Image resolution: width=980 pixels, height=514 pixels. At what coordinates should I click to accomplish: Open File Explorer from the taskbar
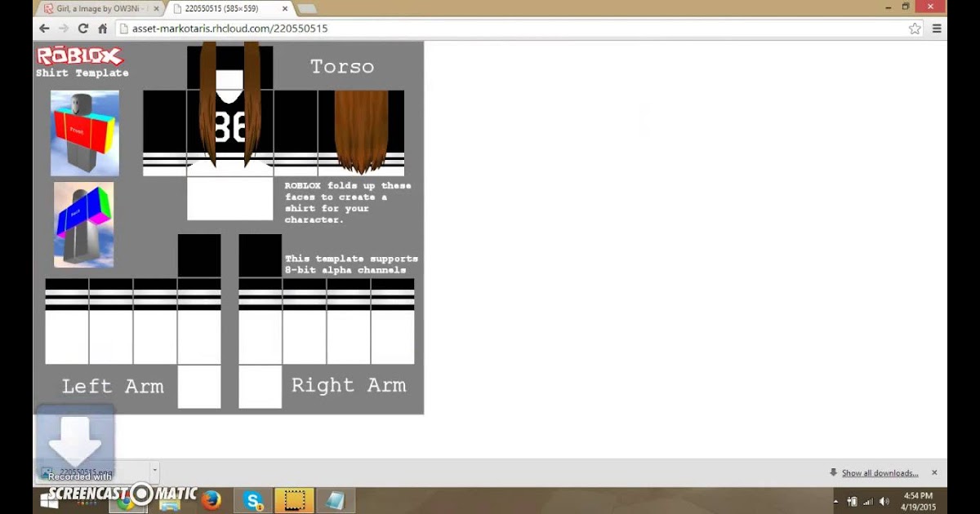pos(169,501)
